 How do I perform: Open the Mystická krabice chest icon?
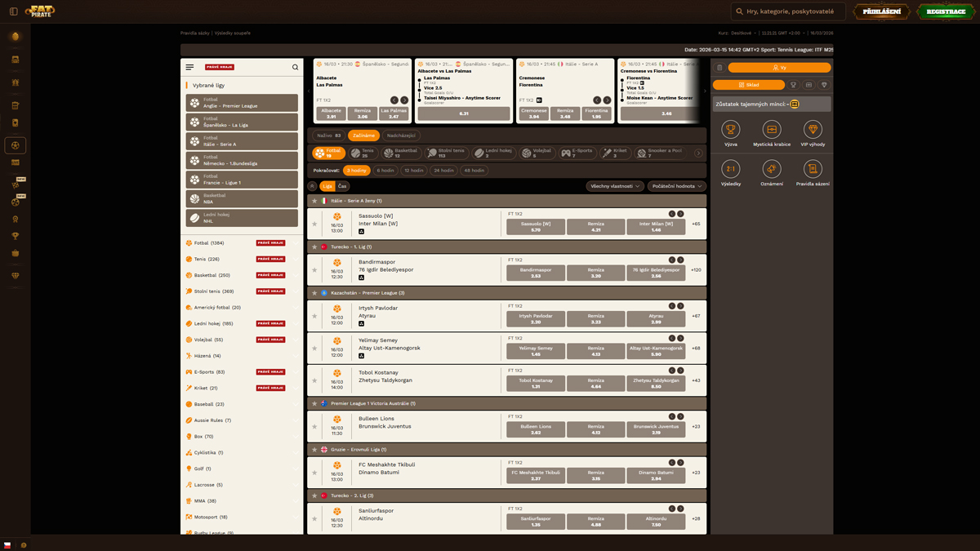click(772, 130)
